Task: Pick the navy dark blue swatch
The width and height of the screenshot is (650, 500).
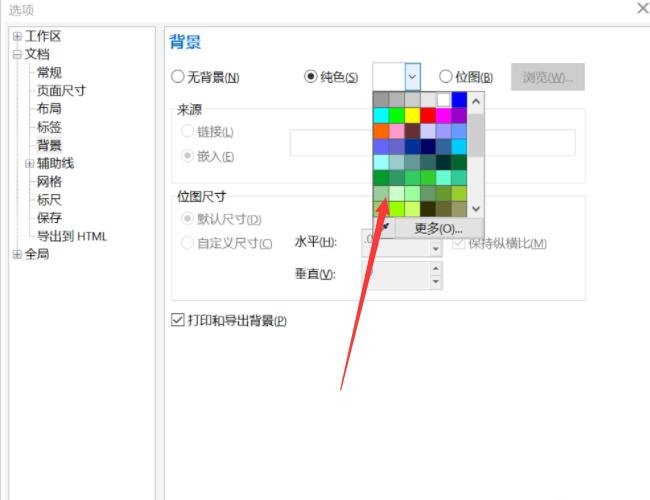Action: tap(428, 146)
